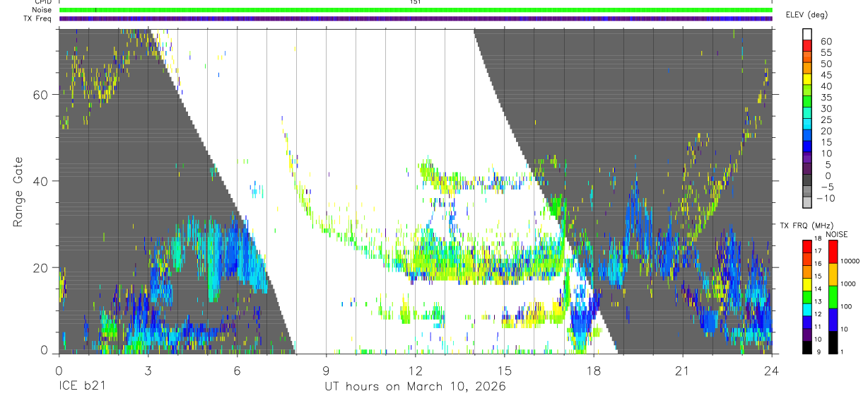Click the '9' tick label on the UT hours axis
Viewport: 868px width, 401px height.
(x=326, y=371)
